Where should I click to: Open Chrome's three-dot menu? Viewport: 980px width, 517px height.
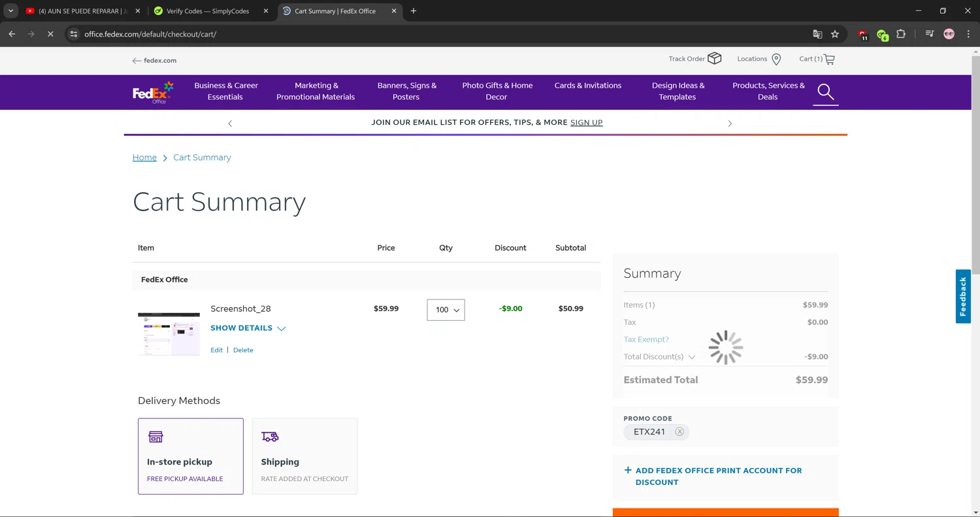[968, 34]
